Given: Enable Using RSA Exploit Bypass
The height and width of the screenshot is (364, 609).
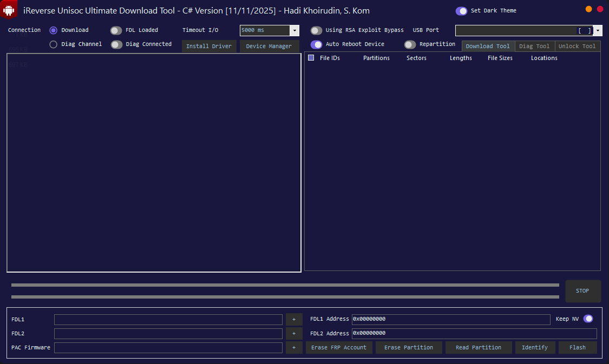Looking at the screenshot, I should tap(316, 30).
